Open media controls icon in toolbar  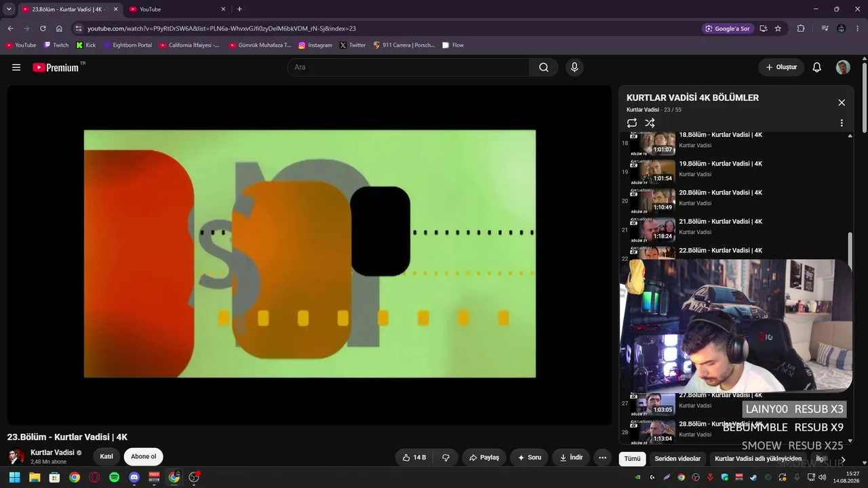(825, 28)
